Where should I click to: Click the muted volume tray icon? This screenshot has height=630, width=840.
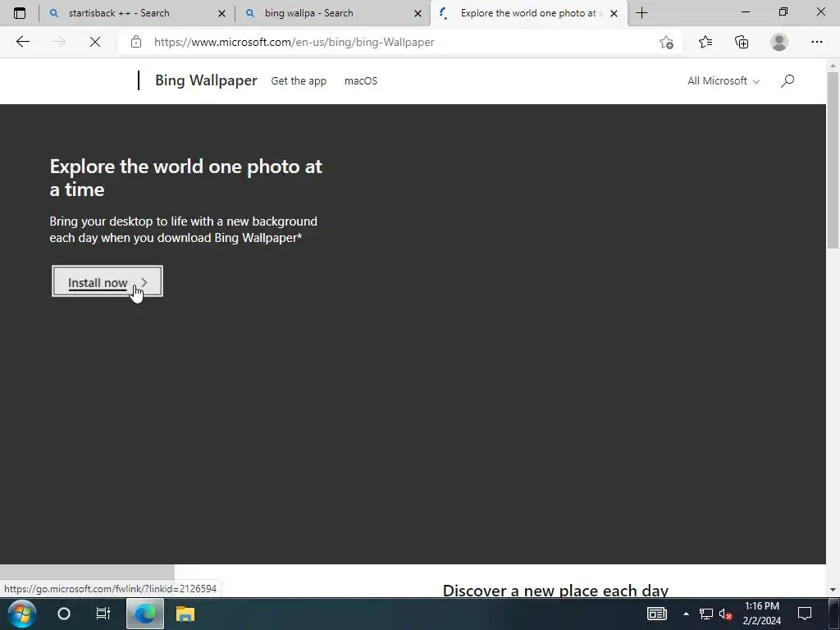pyautogui.click(x=725, y=614)
